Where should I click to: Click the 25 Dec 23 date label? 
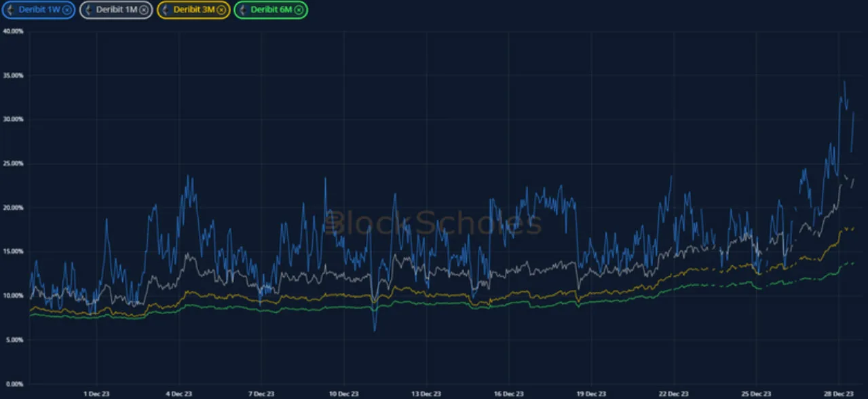[756, 394]
